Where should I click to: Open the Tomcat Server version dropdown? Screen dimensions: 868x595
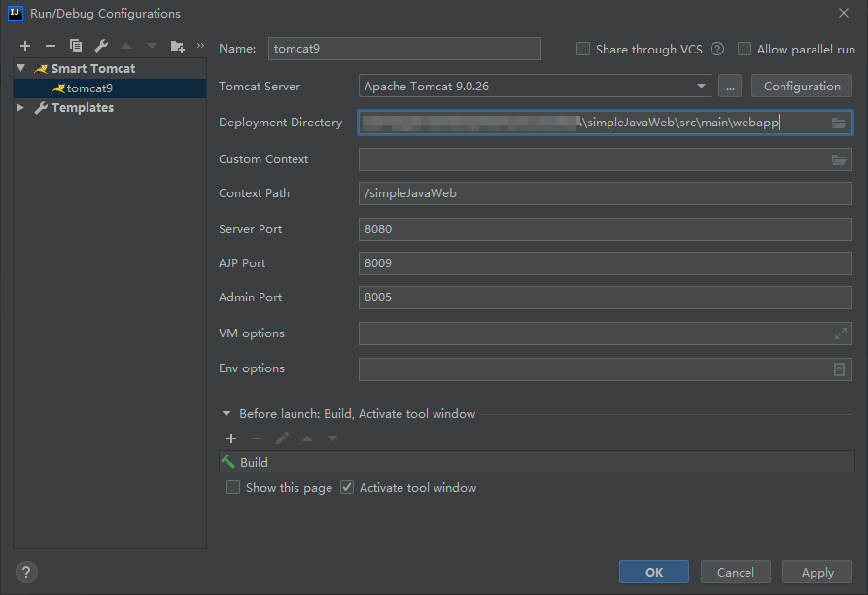(x=702, y=86)
